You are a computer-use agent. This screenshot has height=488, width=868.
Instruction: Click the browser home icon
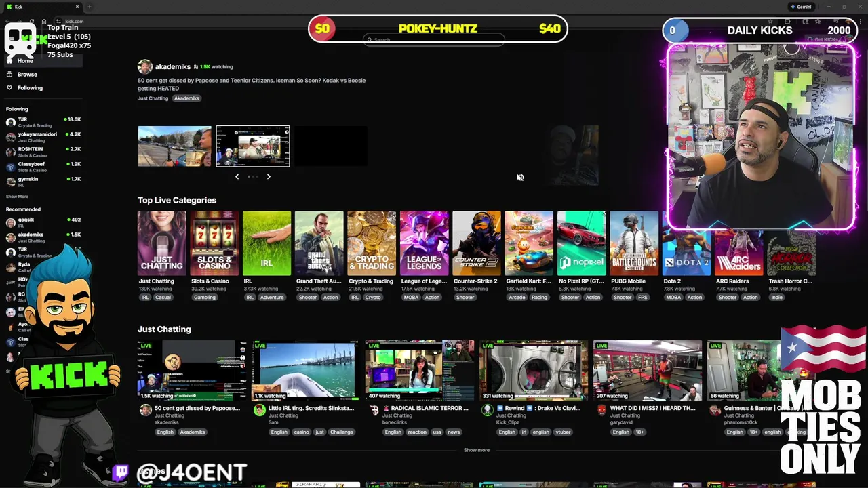pyautogui.click(x=44, y=21)
